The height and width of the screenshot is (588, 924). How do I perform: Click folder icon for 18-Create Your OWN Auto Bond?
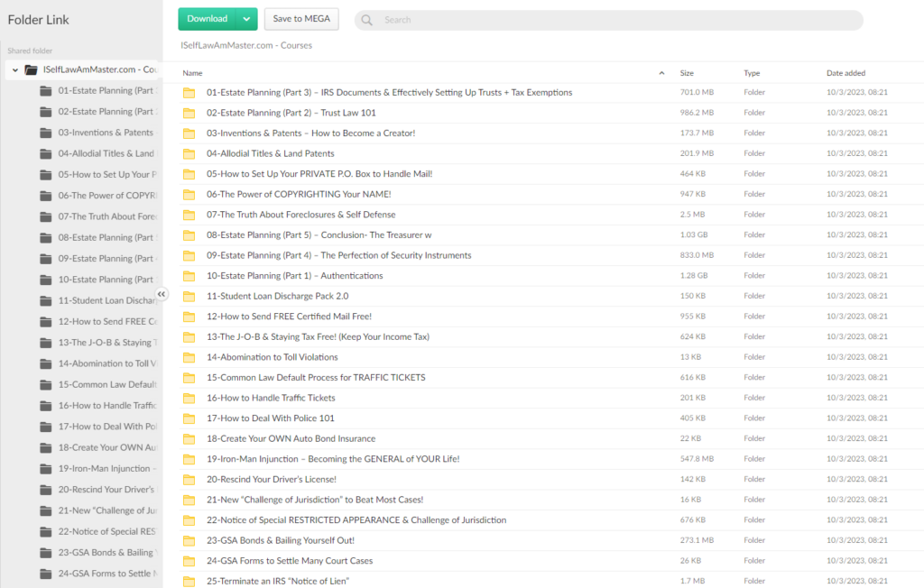[x=189, y=439]
